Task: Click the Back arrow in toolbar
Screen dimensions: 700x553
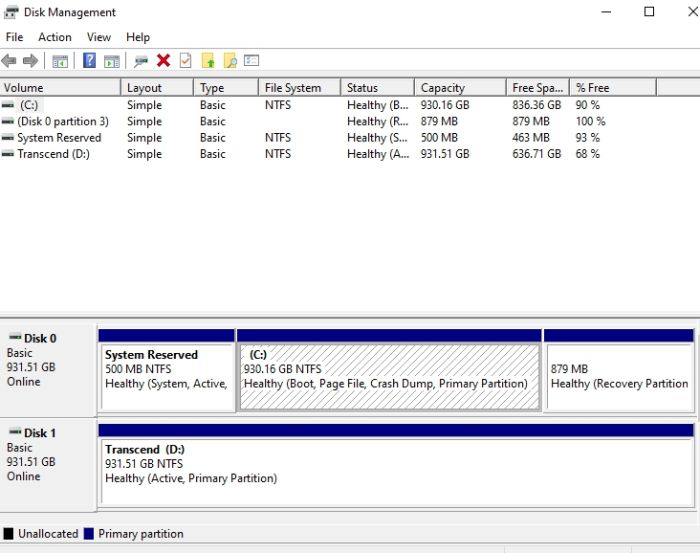Action: pos(9,60)
